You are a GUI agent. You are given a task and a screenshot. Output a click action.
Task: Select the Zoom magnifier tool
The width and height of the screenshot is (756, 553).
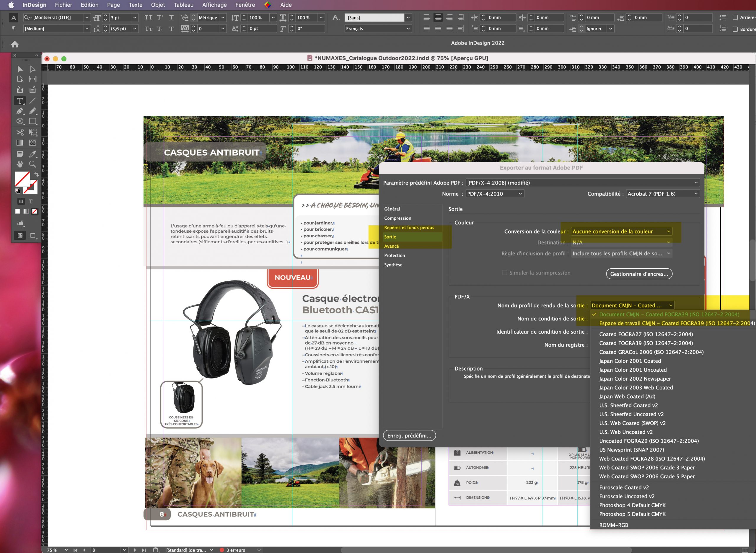tap(32, 164)
